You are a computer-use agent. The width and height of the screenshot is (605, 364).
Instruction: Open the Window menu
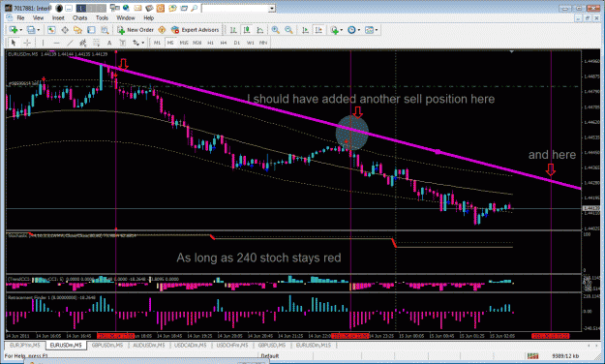point(126,17)
